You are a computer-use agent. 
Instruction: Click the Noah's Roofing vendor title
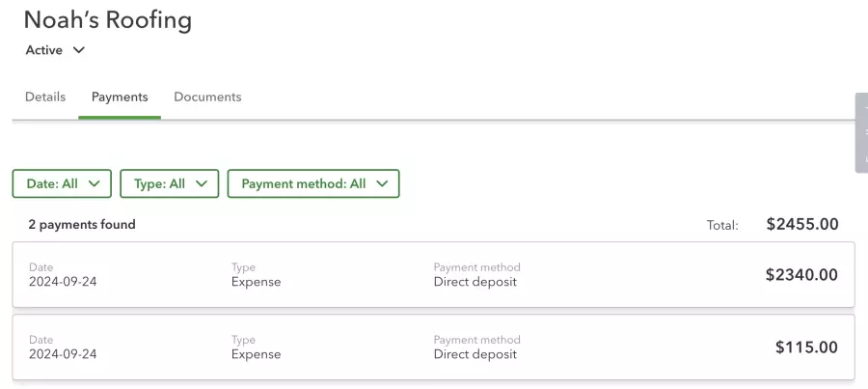(108, 20)
